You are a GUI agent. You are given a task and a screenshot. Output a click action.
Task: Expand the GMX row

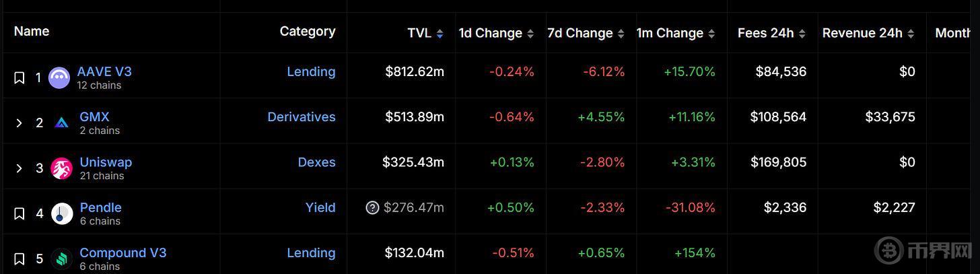tap(20, 123)
